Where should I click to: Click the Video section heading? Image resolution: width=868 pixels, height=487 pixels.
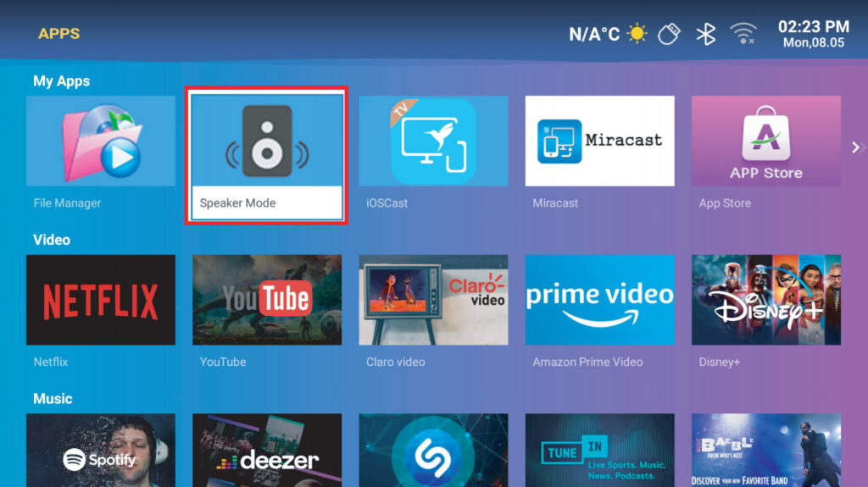click(x=52, y=240)
